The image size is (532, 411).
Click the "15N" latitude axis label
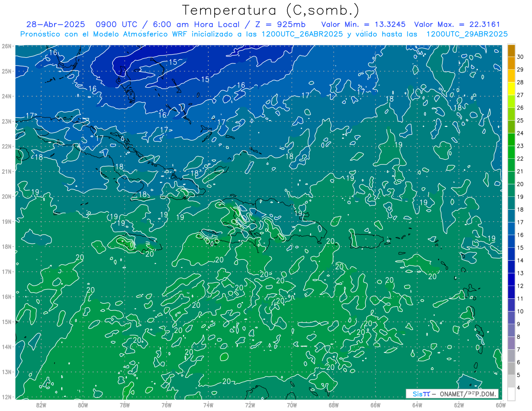point(7,321)
